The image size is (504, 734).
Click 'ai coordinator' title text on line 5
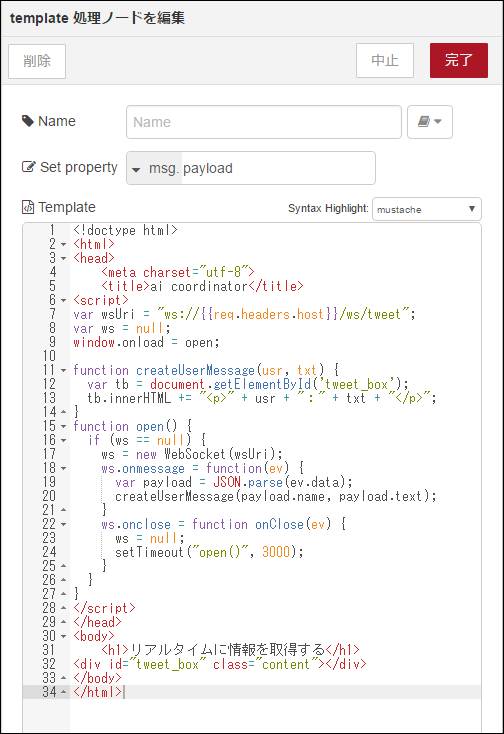198,286
